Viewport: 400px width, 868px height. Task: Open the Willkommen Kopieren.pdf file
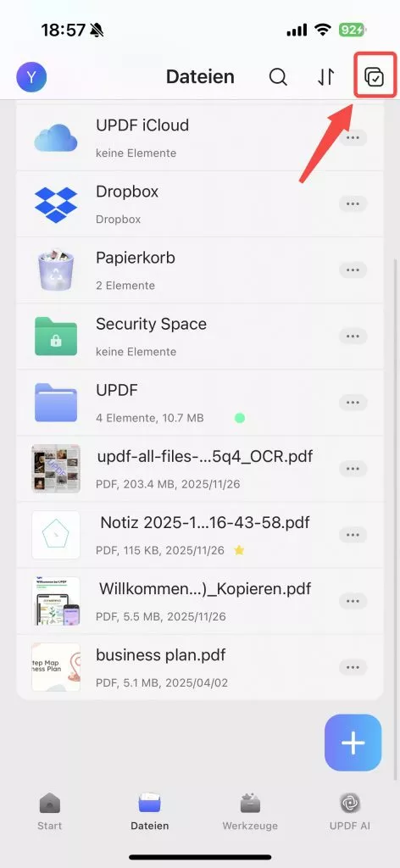(200, 601)
